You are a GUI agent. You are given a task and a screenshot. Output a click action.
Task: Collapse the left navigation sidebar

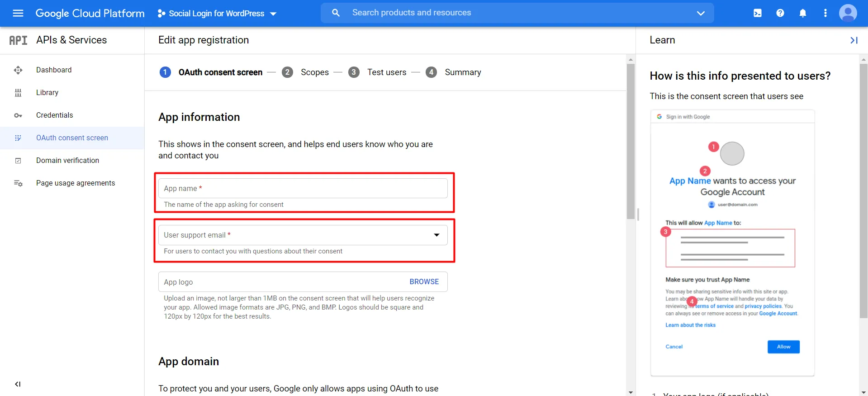18,384
